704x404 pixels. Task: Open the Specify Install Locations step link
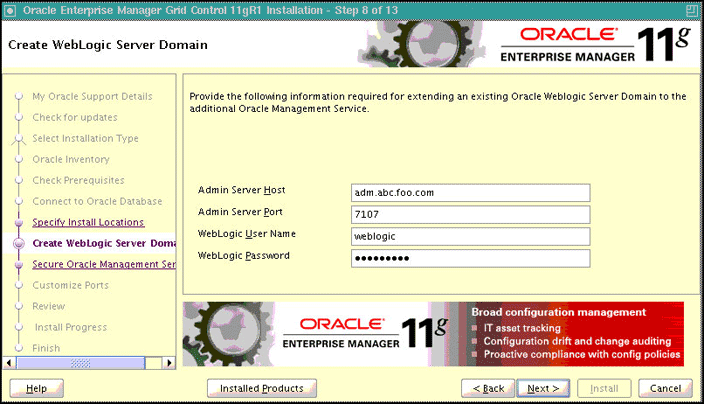[88, 222]
